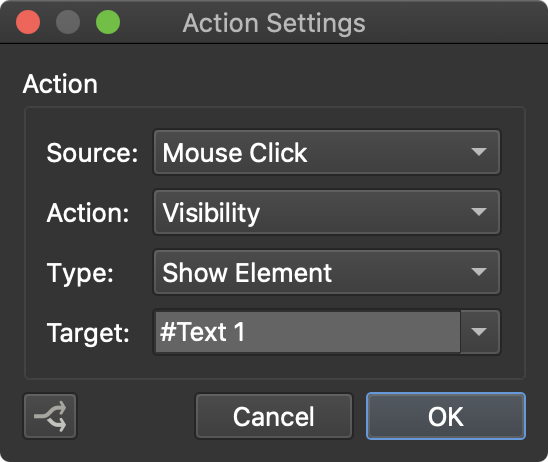Image resolution: width=548 pixels, height=462 pixels.
Task: Click the Source label
Action: pos(92,153)
